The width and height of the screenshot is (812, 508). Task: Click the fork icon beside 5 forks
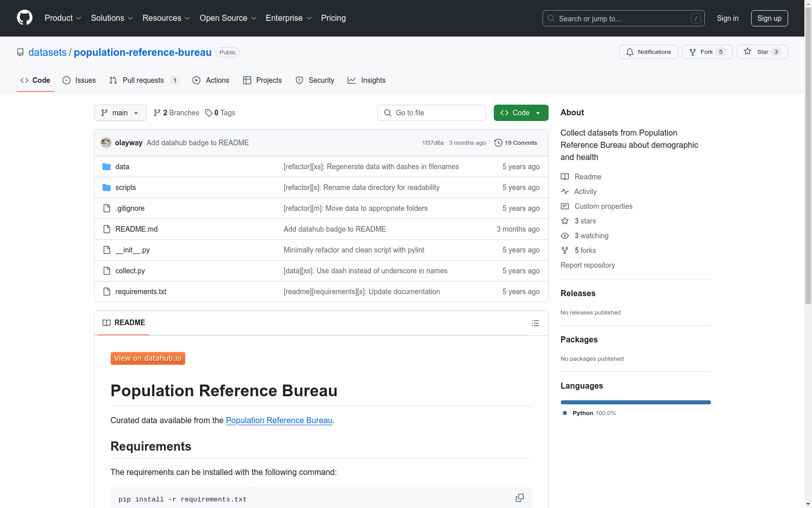pos(565,250)
